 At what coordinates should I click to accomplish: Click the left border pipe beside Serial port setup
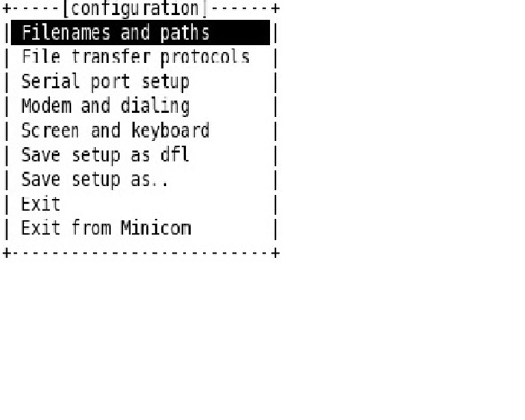pos(7,82)
